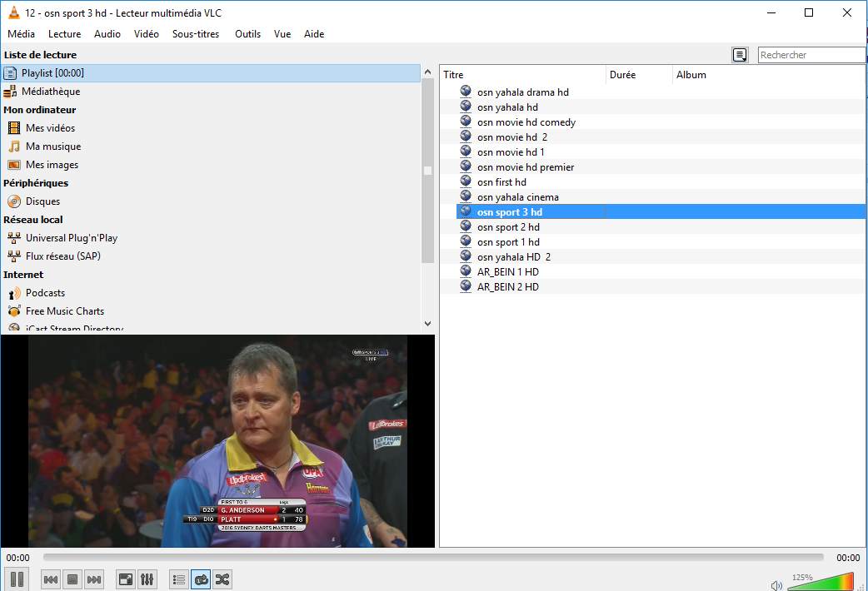The height and width of the screenshot is (591, 868).
Task: Stop playback with the stop button
Action: [72, 579]
